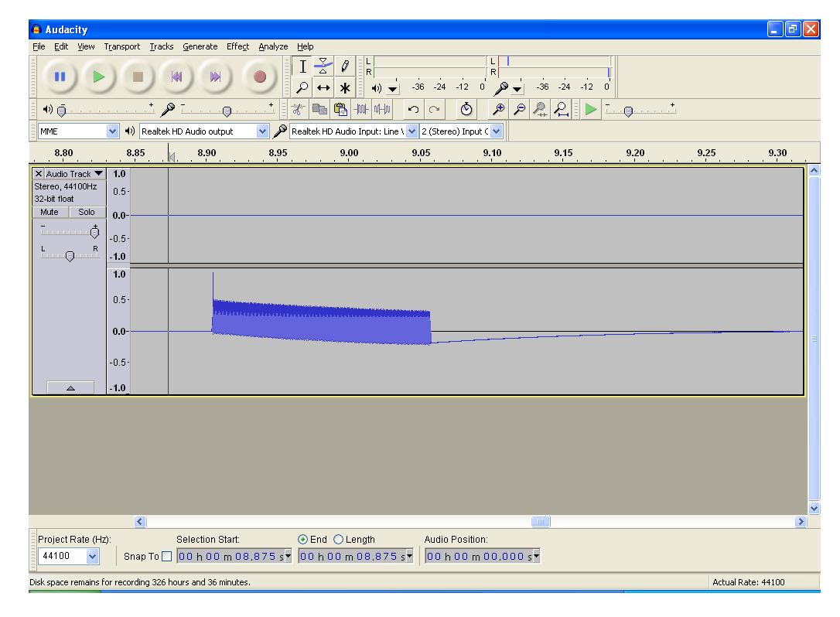Choose the Draw pencil tool
This screenshot has height=617, width=840.
[344, 67]
